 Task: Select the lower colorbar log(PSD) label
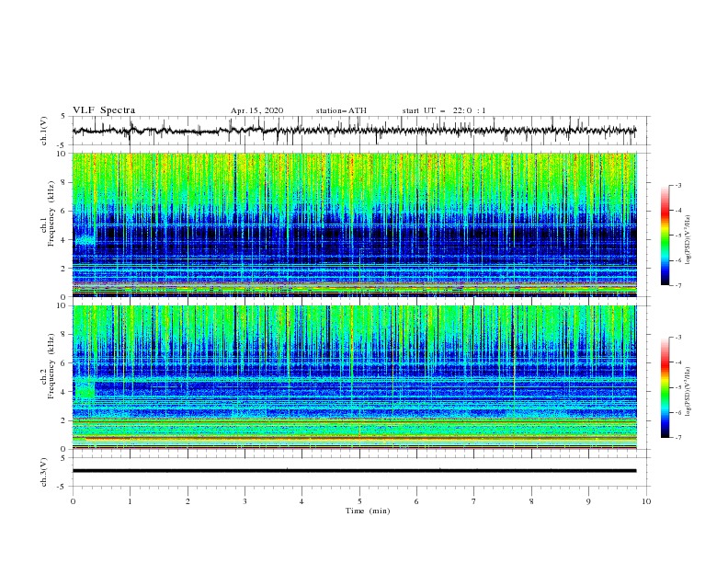point(688,392)
